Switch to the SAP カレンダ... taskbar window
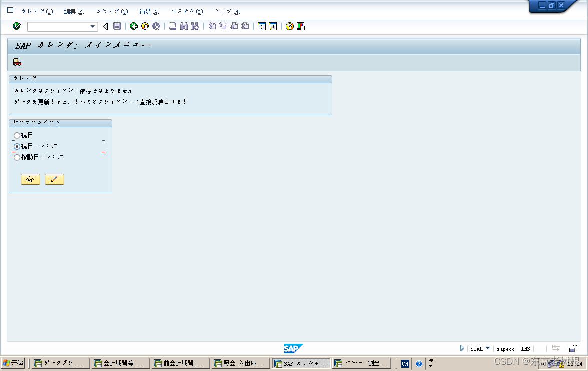The width and height of the screenshot is (588, 371). (301, 363)
